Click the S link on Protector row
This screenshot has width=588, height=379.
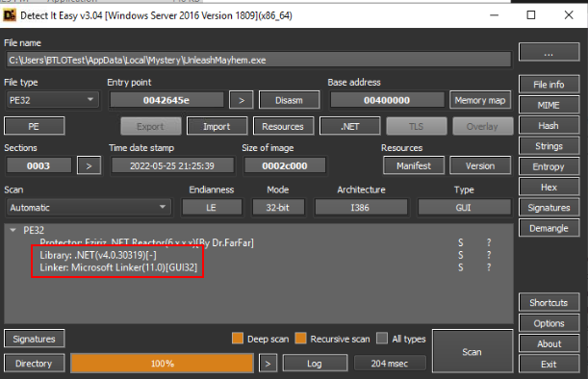[461, 243]
